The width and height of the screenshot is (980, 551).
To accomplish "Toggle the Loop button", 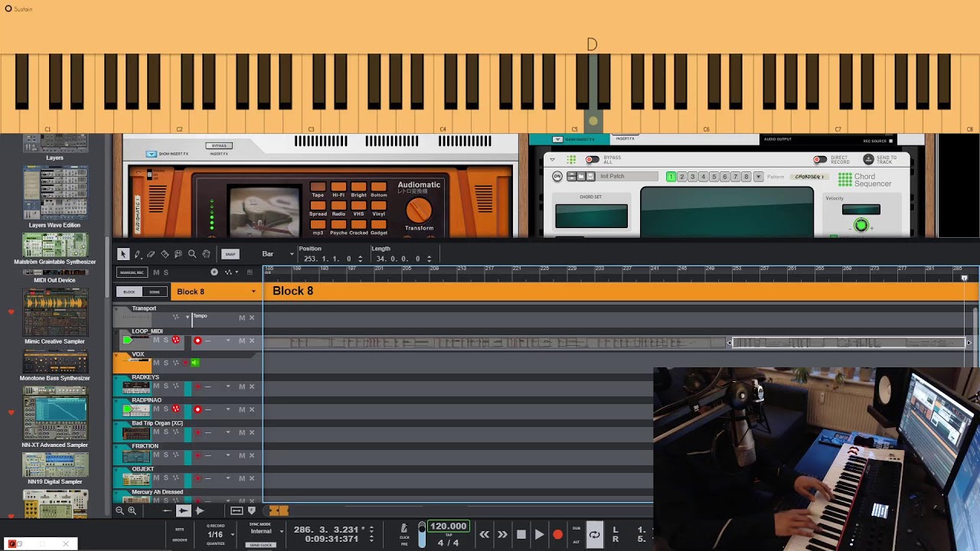I will point(594,535).
